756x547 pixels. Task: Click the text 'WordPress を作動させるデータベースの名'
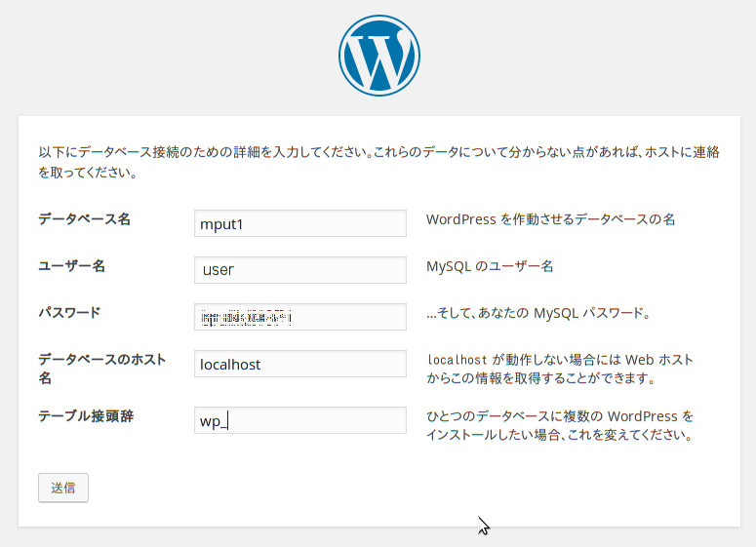[x=550, y=219]
